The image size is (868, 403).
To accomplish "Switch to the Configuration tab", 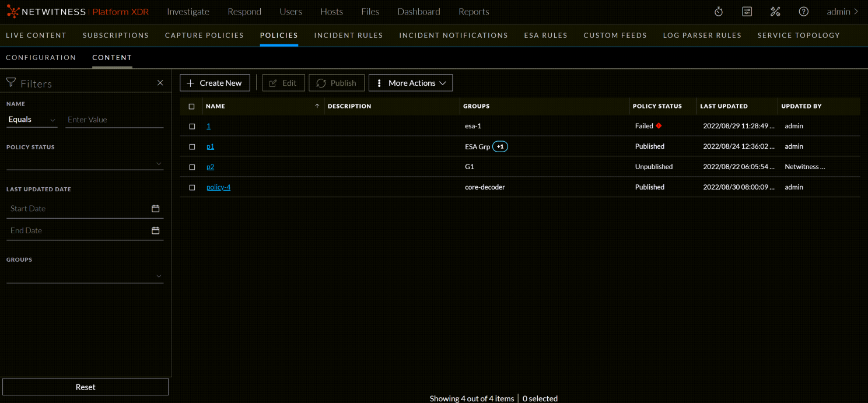I will coord(41,57).
